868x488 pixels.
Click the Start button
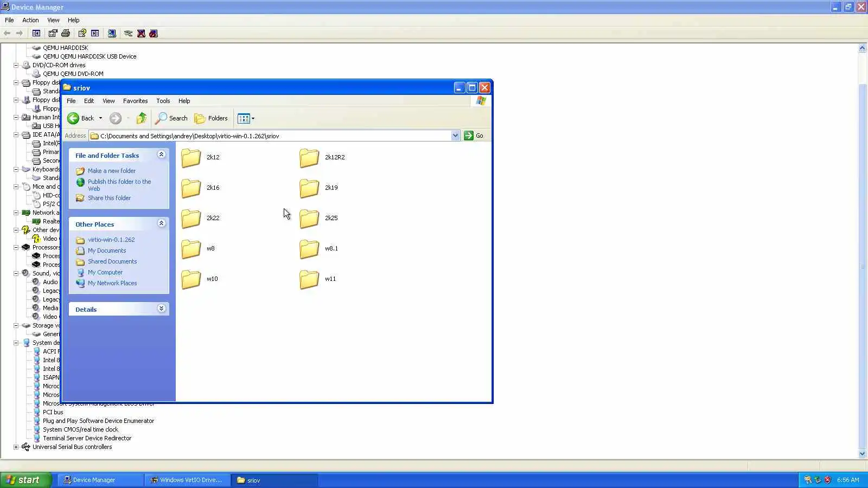click(25, 480)
